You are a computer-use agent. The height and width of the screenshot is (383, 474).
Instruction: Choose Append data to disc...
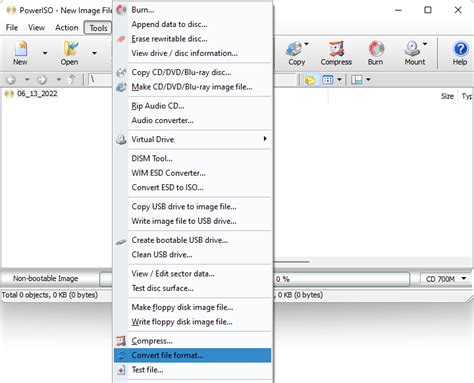(x=193, y=24)
